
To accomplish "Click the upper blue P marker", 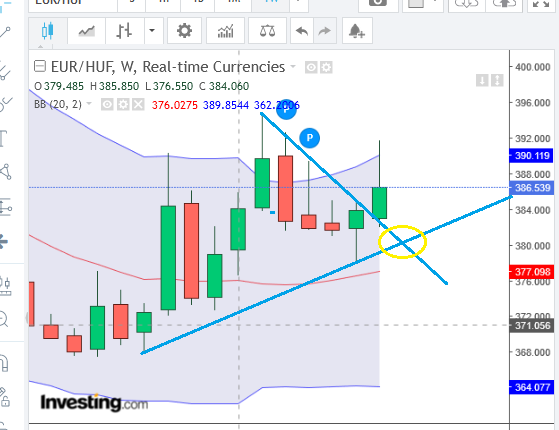I will click(286, 109).
